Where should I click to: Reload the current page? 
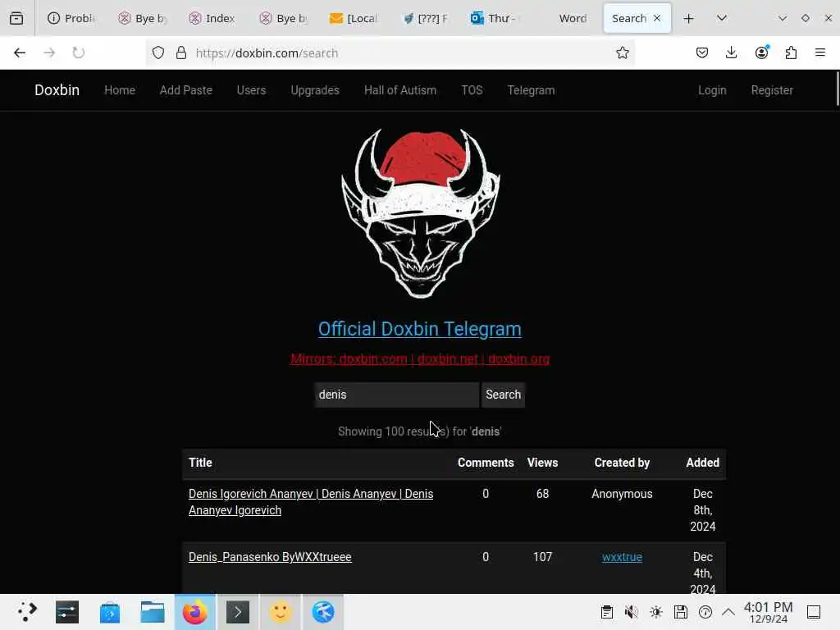point(78,52)
